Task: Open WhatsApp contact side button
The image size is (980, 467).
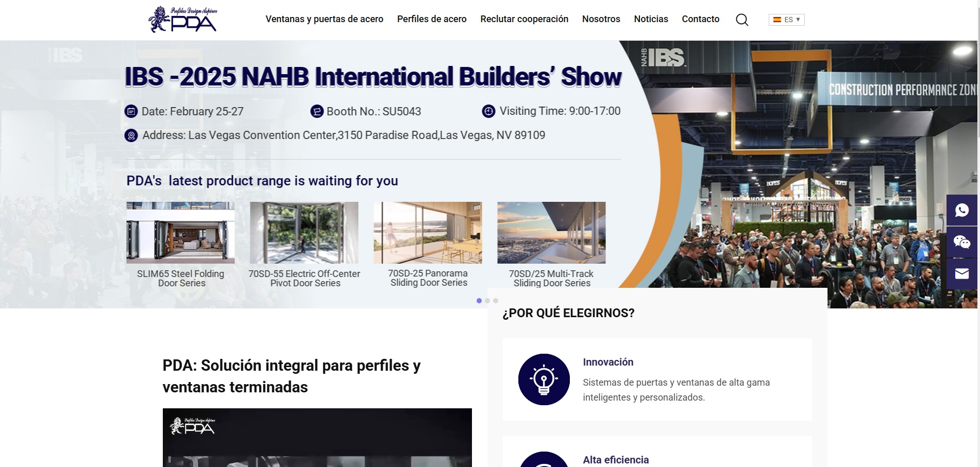Action: 961,210
